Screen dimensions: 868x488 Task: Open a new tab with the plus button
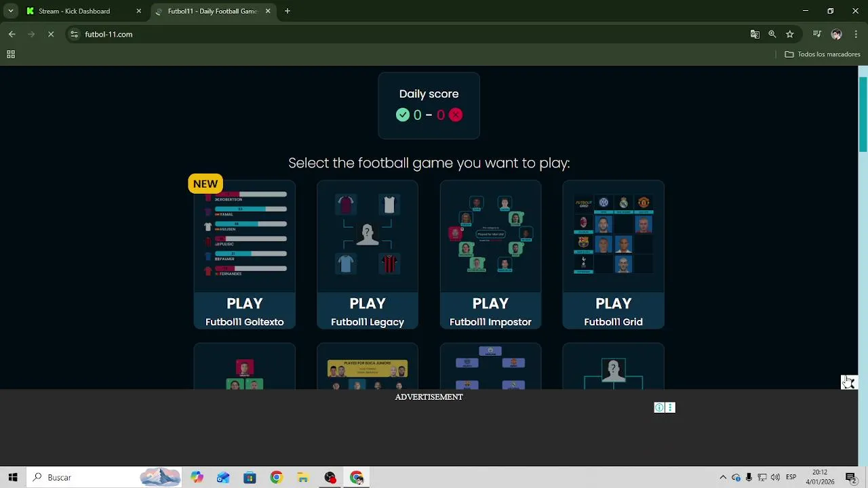tap(288, 11)
